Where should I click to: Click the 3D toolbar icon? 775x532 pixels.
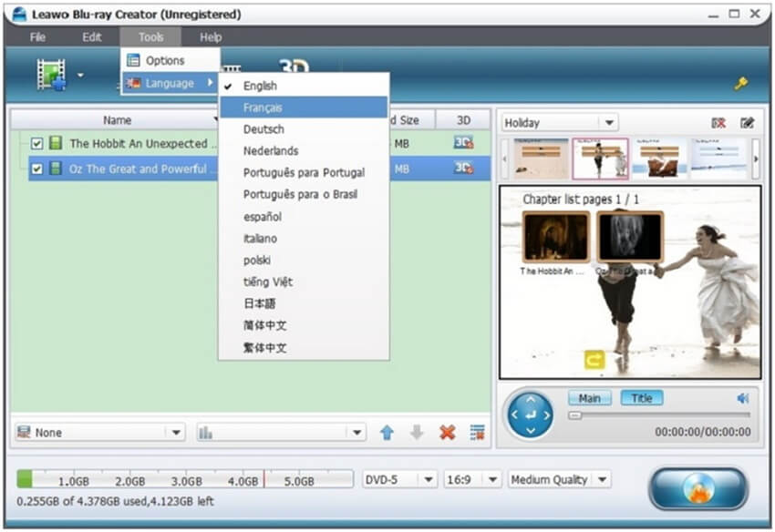tap(294, 66)
